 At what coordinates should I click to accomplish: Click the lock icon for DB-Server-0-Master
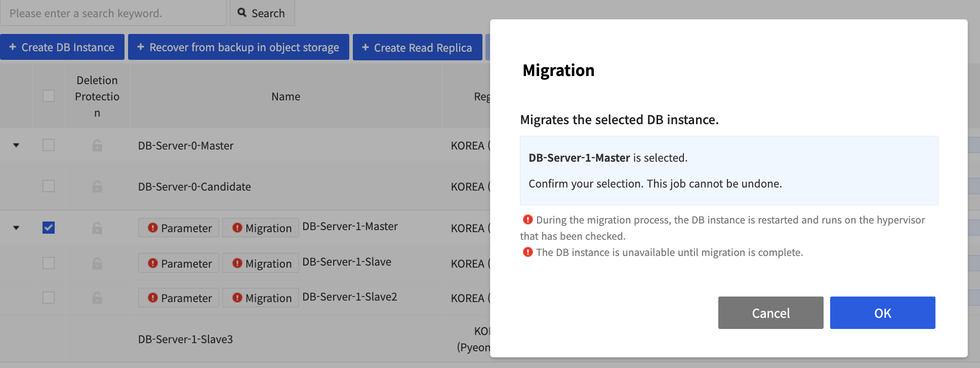[x=97, y=145]
